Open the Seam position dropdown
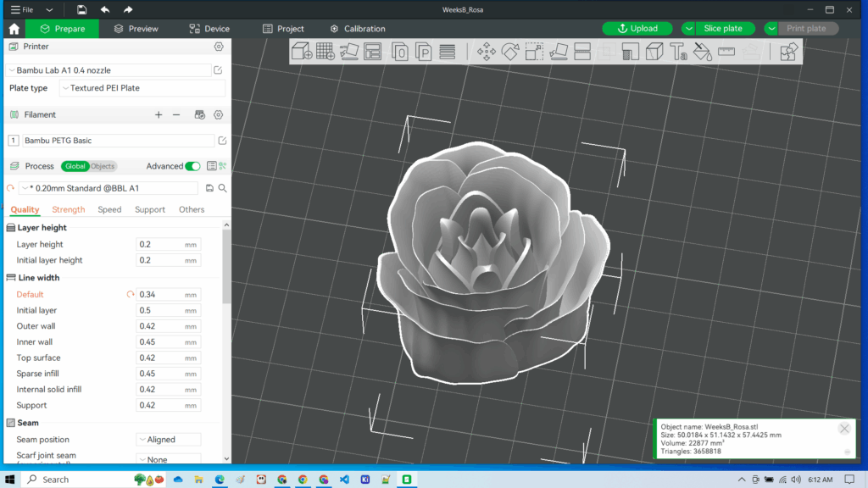 click(168, 439)
